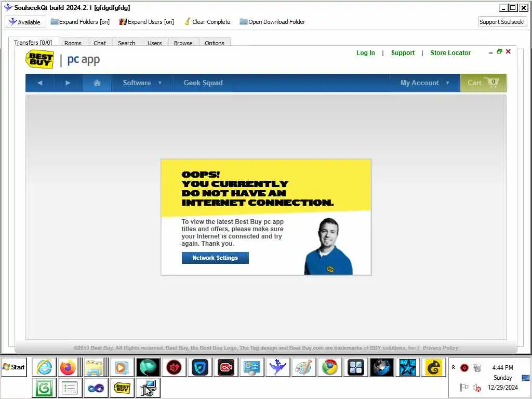Toggle Expand Users [on]
This screenshot has width=532, height=399.
point(147,22)
